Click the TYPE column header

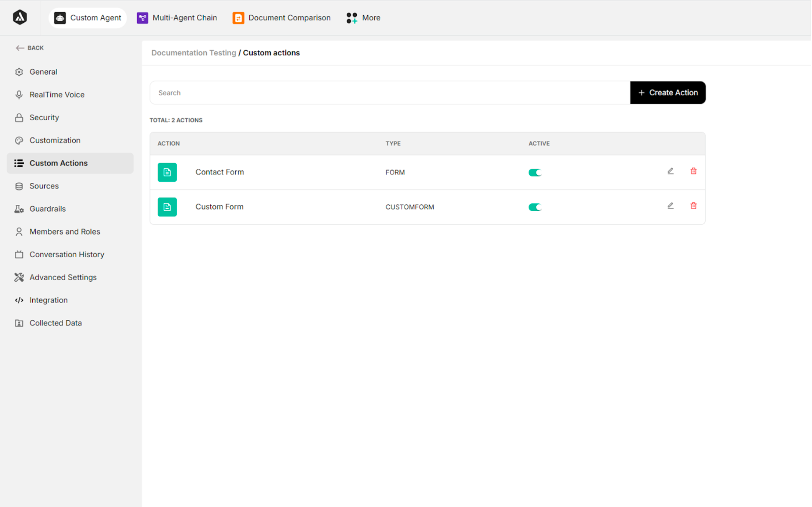[393, 143]
